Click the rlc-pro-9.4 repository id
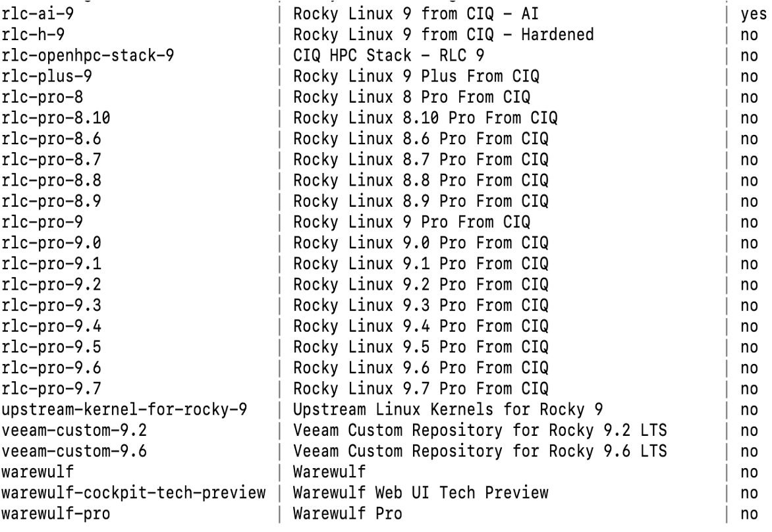Viewport: 772px width, 532px height. coord(51,327)
